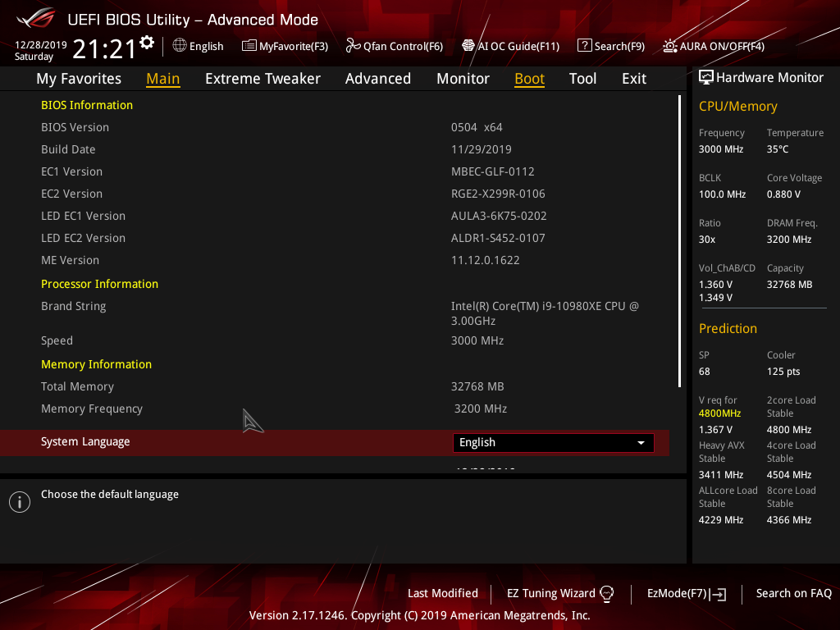Launch Qfan Control(F6)

coord(395,46)
